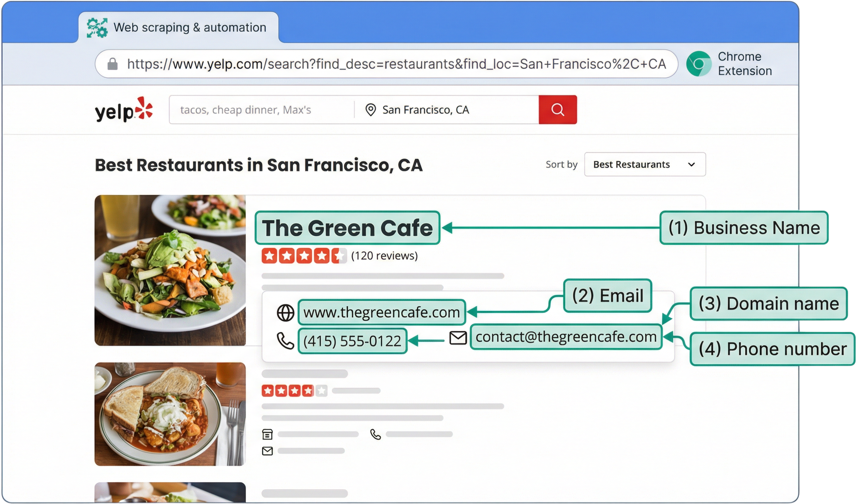Click the second listing's star rating
The height and width of the screenshot is (504, 857).
click(x=294, y=391)
